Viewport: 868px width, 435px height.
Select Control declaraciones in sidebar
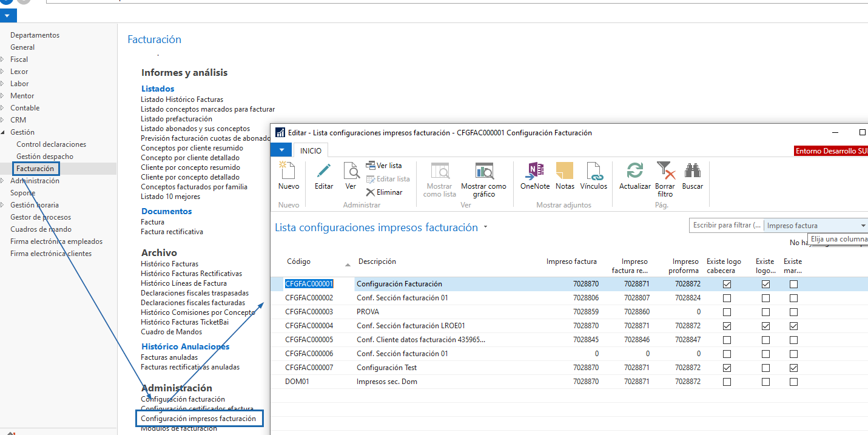[51, 144]
